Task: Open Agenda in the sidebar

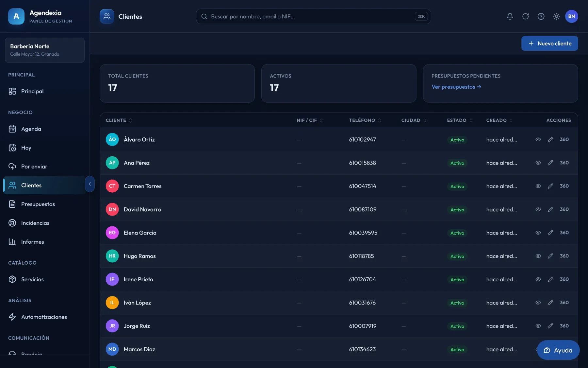Action: coord(44,129)
